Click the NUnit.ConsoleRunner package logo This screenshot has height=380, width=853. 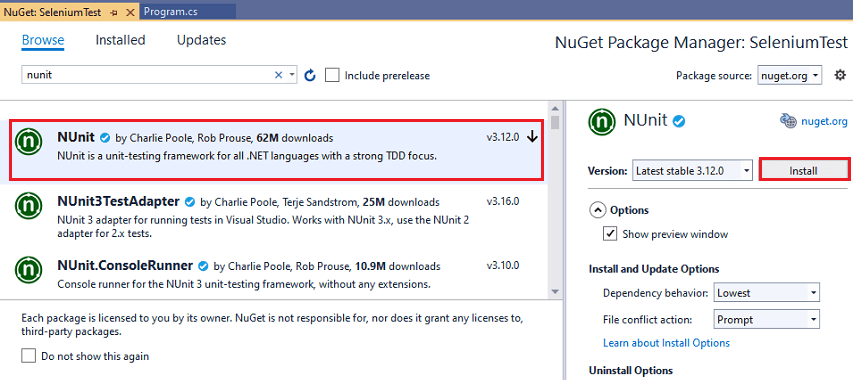29,269
